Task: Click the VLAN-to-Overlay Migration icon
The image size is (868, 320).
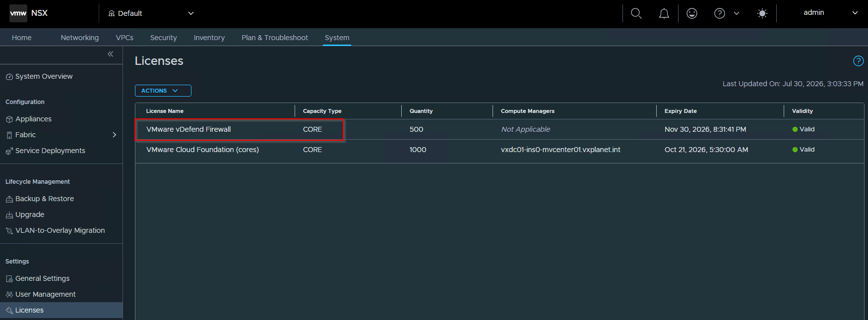Action: point(9,231)
